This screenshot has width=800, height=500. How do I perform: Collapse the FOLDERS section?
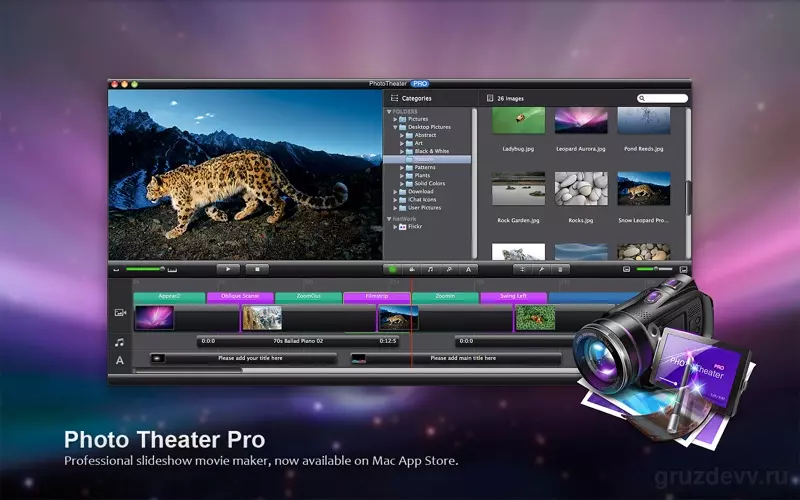(389, 111)
